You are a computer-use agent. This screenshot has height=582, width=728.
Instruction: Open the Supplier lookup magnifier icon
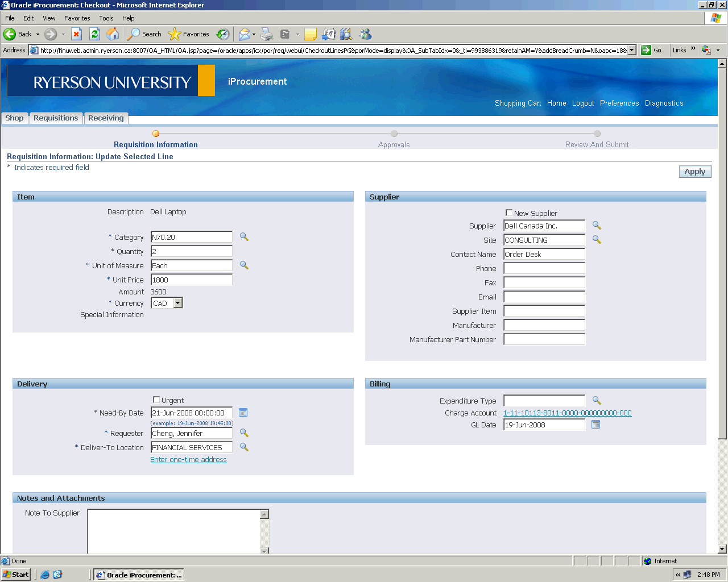click(597, 226)
